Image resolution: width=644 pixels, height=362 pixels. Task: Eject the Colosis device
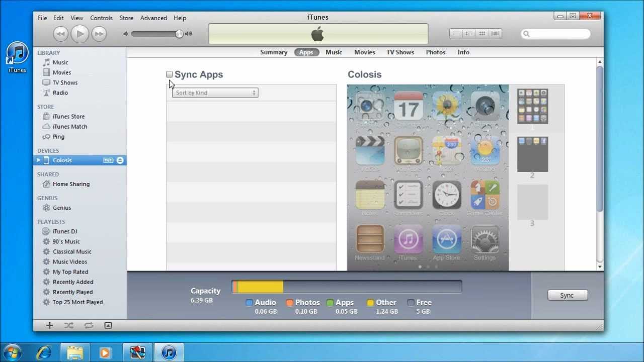click(x=120, y=160)
